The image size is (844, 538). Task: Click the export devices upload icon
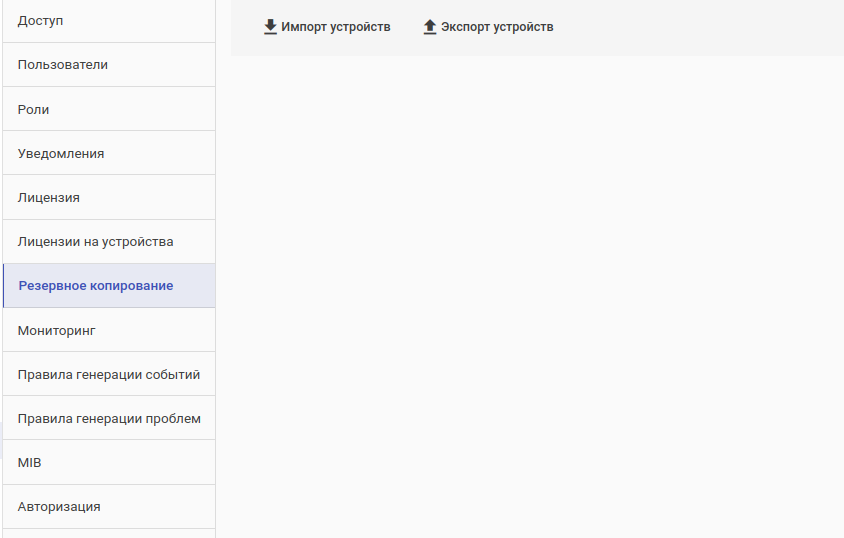coord(430,27)
